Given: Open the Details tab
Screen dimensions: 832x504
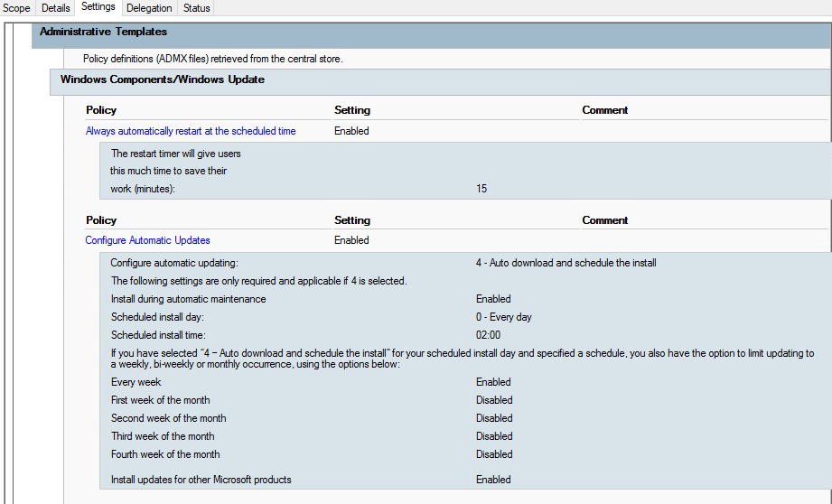Looking at the screenshot, I should coord(56,8).
